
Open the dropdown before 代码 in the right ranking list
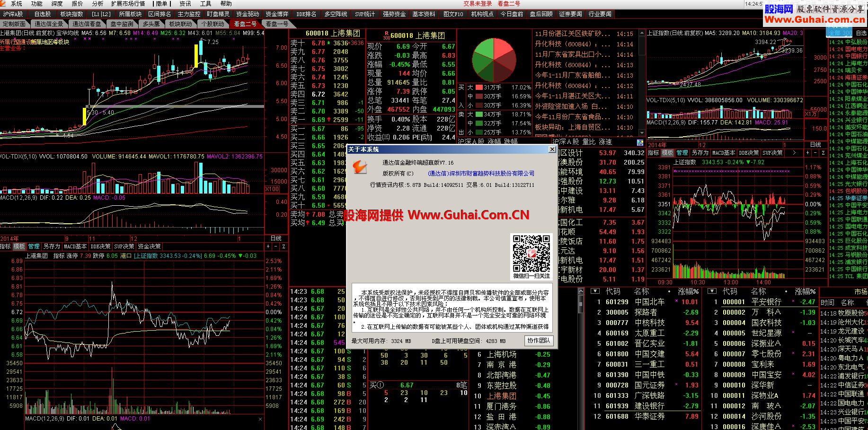click(x=712, y=291)
